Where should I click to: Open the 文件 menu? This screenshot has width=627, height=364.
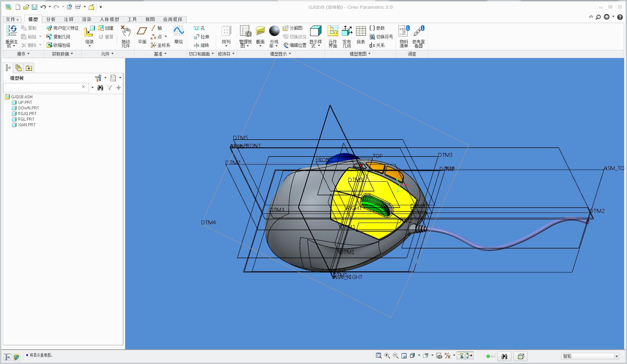12,19
